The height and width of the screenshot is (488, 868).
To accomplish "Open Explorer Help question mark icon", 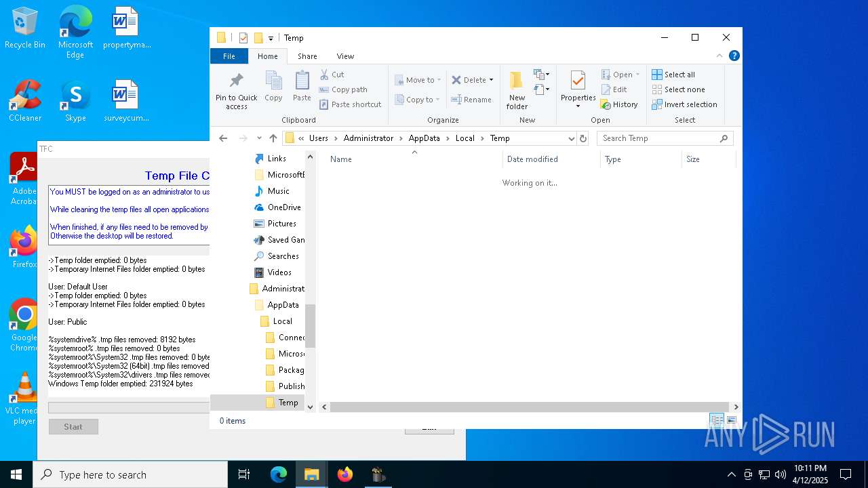I will (x=734, y=56).
